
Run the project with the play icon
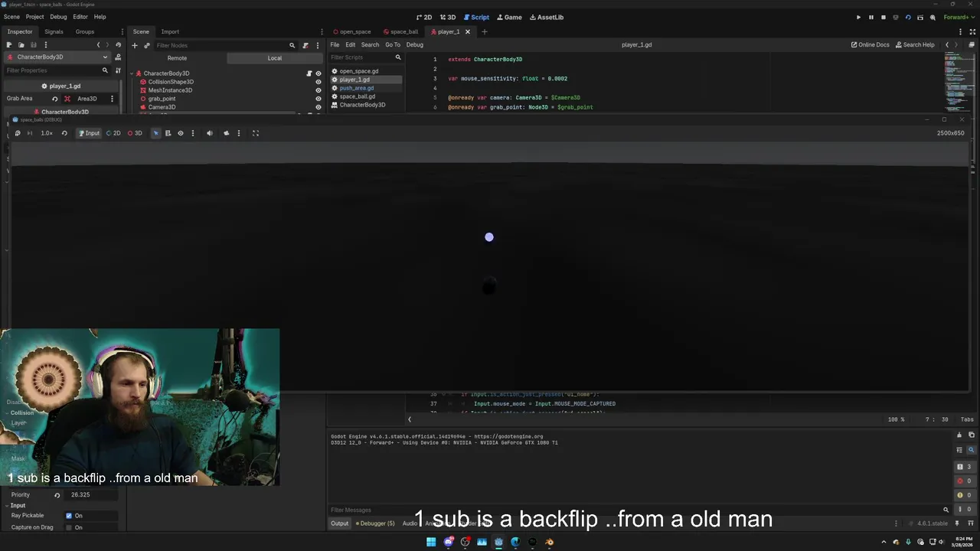tap(858, 17)
